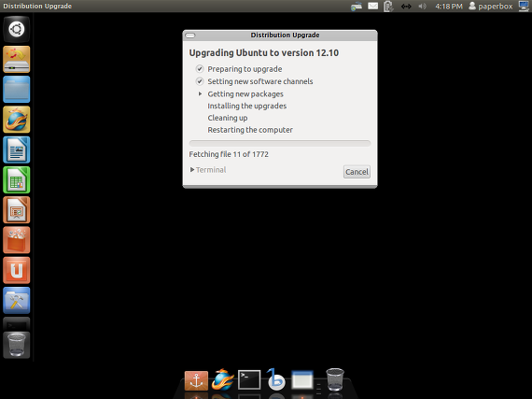The image size is (532, 399).
Task: Open the network indicator in top panel
Action: coord(357,7)
